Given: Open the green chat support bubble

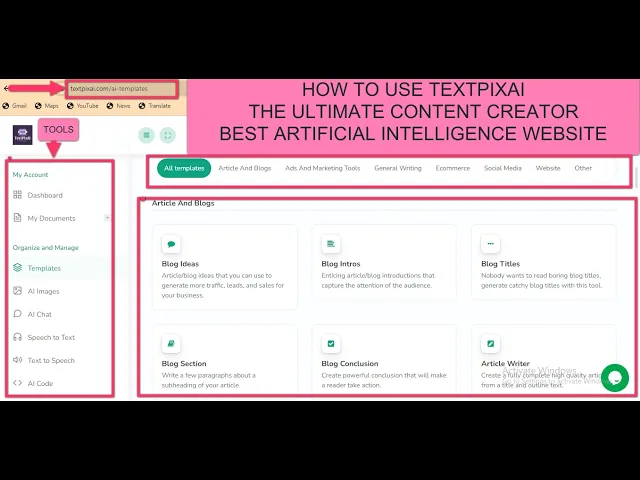Looking at the screenshot, I should 615,378.
